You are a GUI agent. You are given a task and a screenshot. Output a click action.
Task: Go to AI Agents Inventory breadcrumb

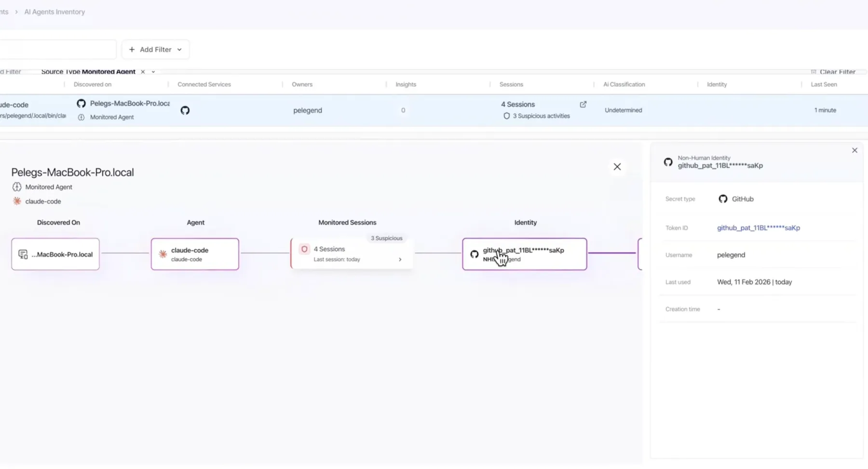[x=54, y=12]
